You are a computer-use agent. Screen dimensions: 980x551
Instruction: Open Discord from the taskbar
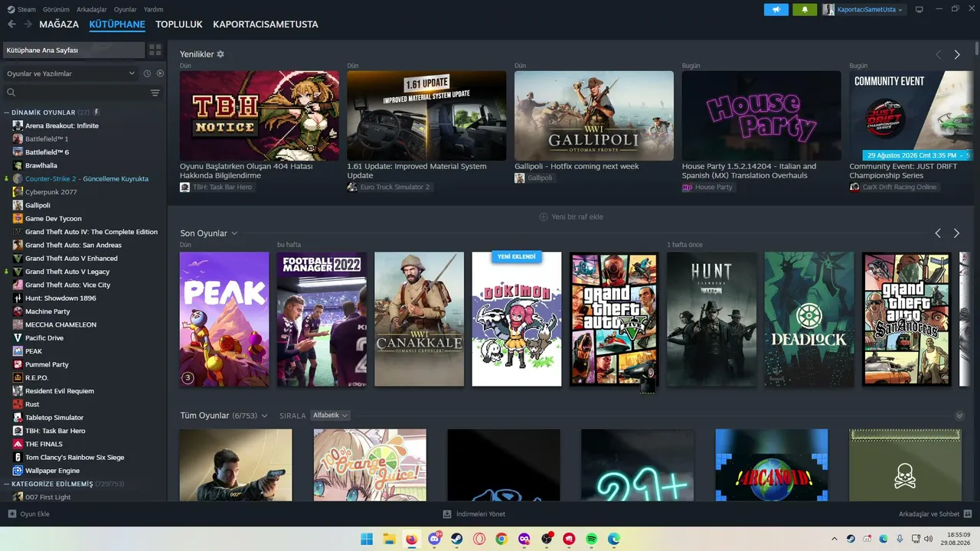click(434, 539)
